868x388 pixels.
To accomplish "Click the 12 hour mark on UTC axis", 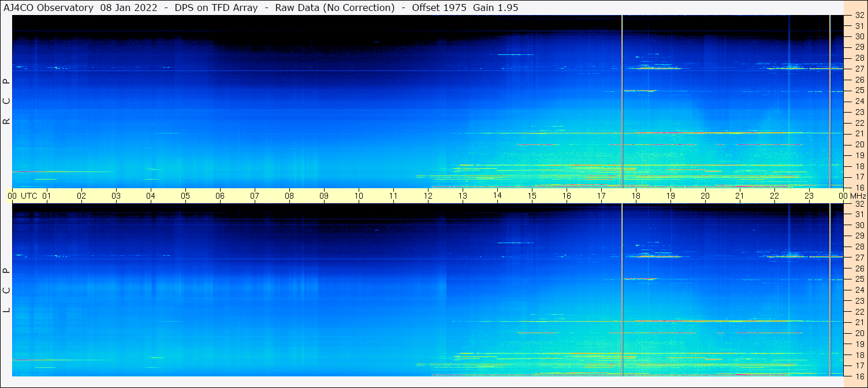I will (x=428, y=196).
